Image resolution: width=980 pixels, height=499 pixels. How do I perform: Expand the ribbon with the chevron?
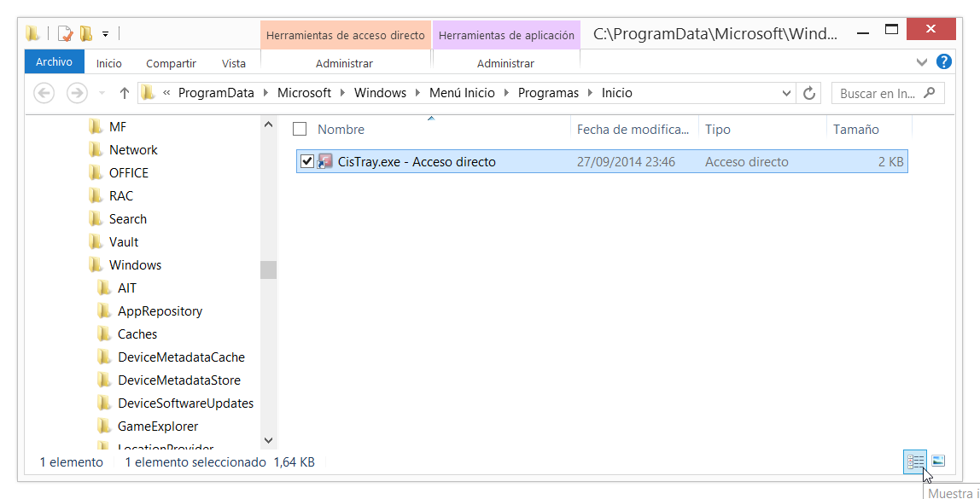point(922,61)
